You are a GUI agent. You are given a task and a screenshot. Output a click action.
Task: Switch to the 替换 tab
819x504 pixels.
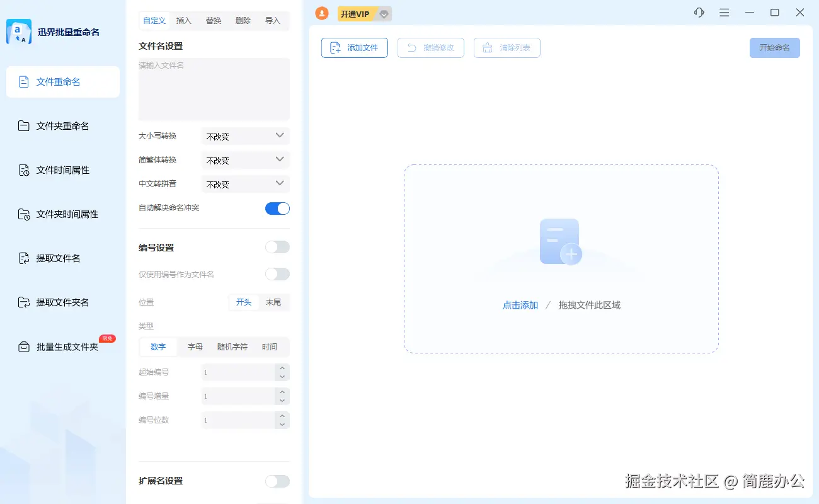click(x=214, y=20)
